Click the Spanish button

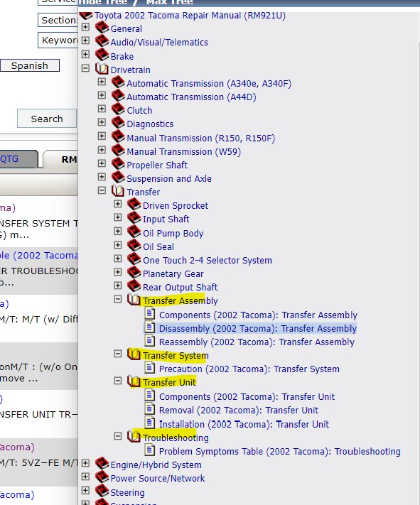point(30,65)
